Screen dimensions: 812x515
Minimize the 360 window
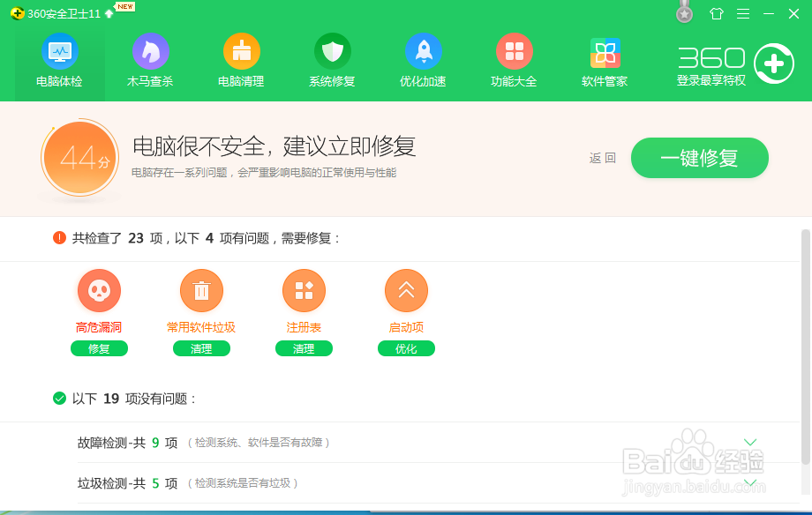tap(769, 13)
